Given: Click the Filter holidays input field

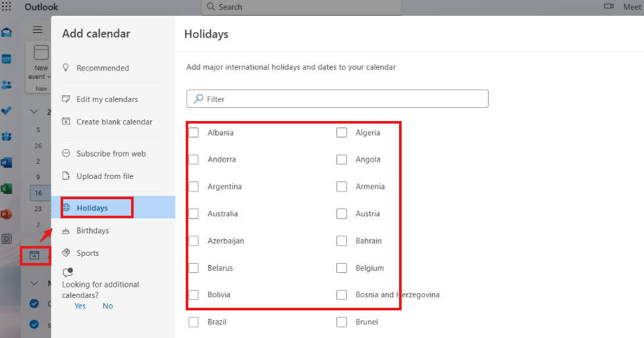Looking at the screenshot, I should click(337, 99).
